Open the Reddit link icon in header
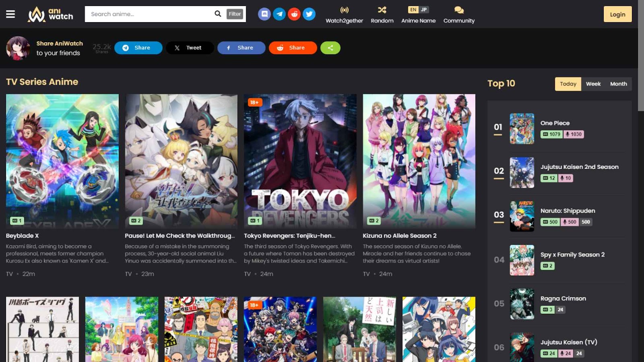Image resolution: width=644 pixels, height=362 pixels. (x=294, y=14)
